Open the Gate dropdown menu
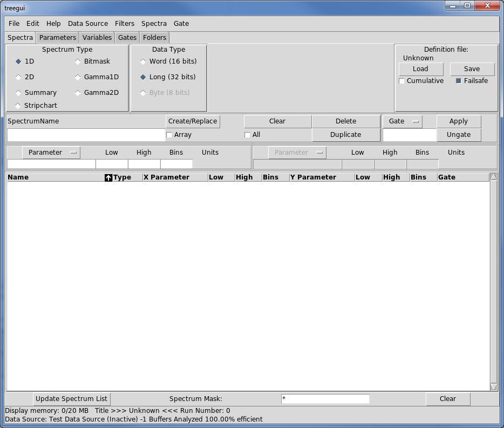 pos(403,121)
